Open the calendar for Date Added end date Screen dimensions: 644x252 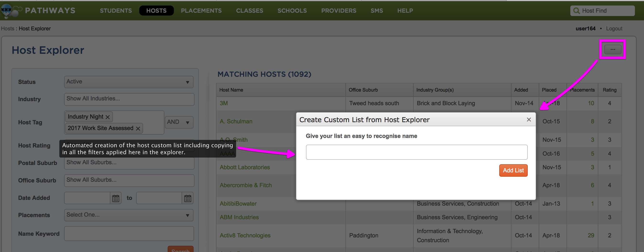pos(187,198)
